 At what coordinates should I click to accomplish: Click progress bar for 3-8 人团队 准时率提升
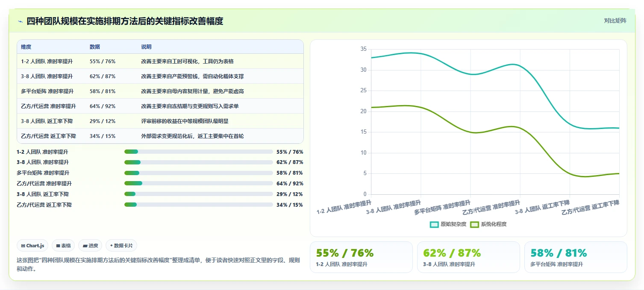click(198, 162)
